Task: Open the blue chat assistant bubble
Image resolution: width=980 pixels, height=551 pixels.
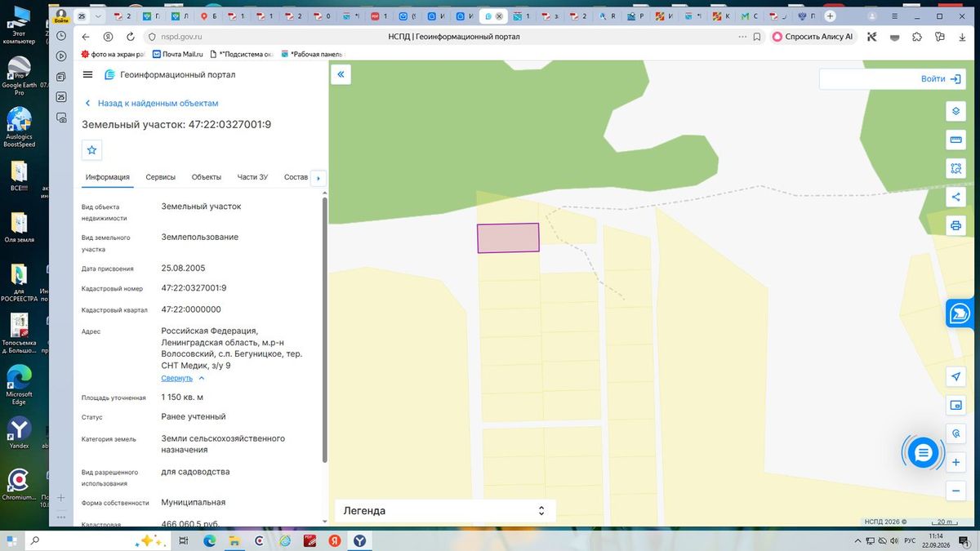Action: pyautogui.click(x=923, y=452)
